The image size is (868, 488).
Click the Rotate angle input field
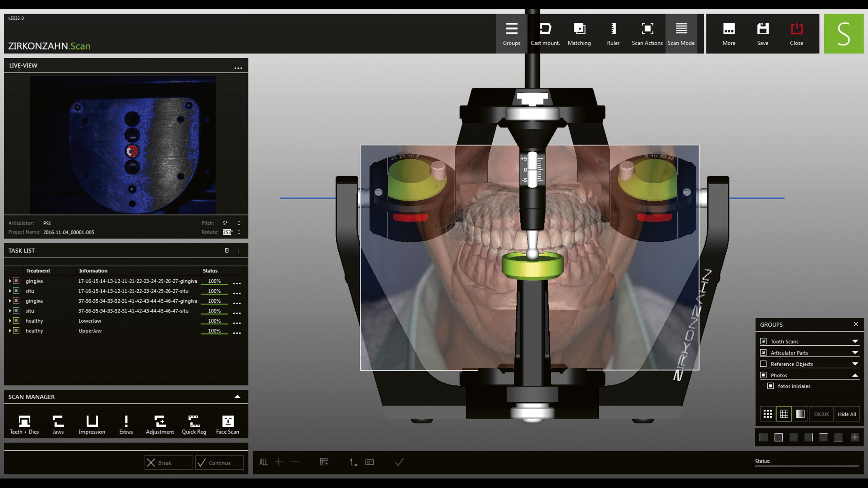pos(227,232)
